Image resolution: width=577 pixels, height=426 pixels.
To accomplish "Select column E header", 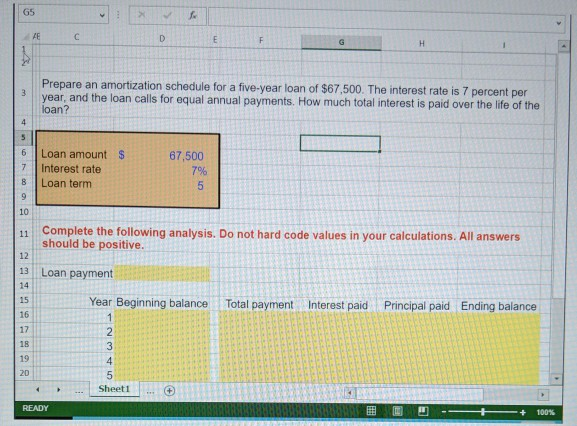I will (x=215, y=39).
